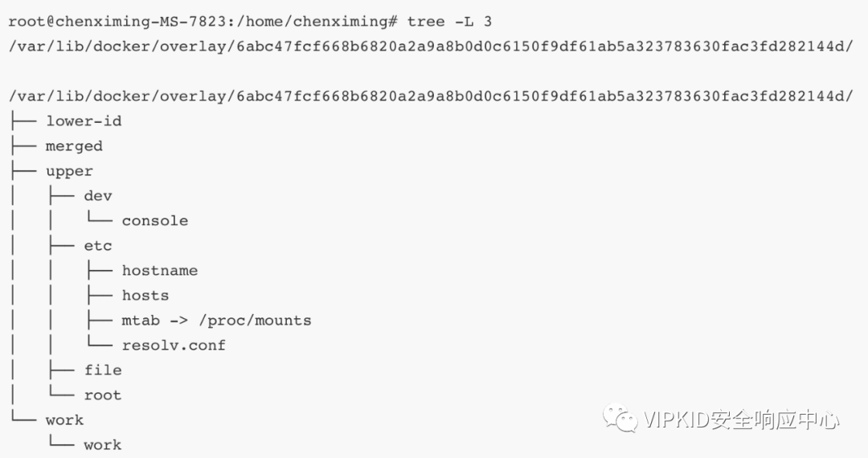Image resolution: width=868 pixels, height=458 pixels.
Task: Select the hosts file entry
Action: click(145, 296)
